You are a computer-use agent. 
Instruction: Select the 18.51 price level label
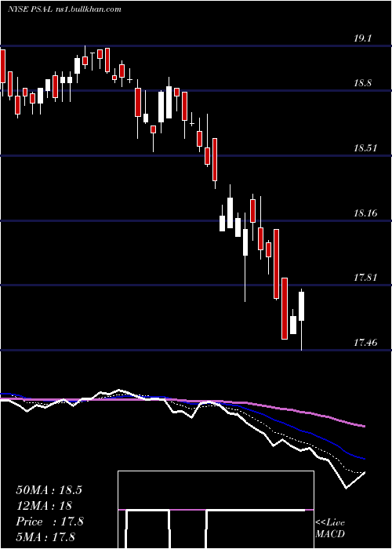coord(365,147)
